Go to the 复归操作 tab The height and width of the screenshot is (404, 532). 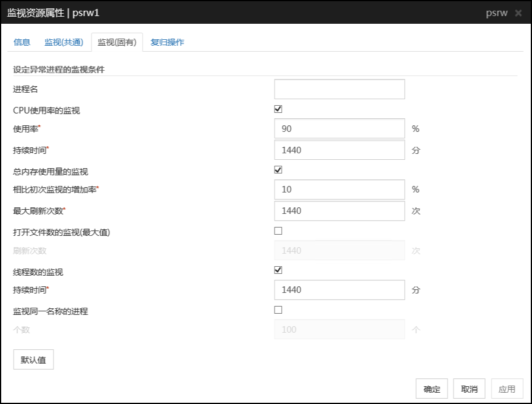pyautogui.click(x=167, y=42)
